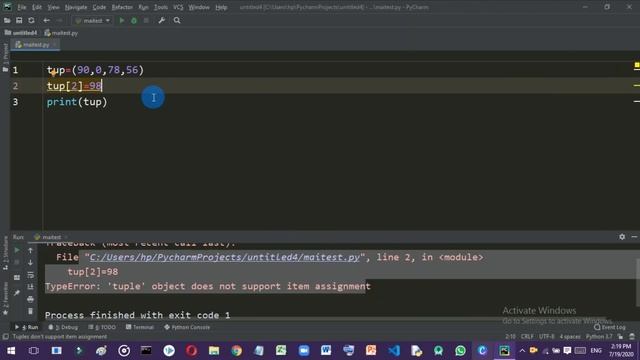Toggle scroll to end in Run console
640x360 pixels.
tap(30, 287)
